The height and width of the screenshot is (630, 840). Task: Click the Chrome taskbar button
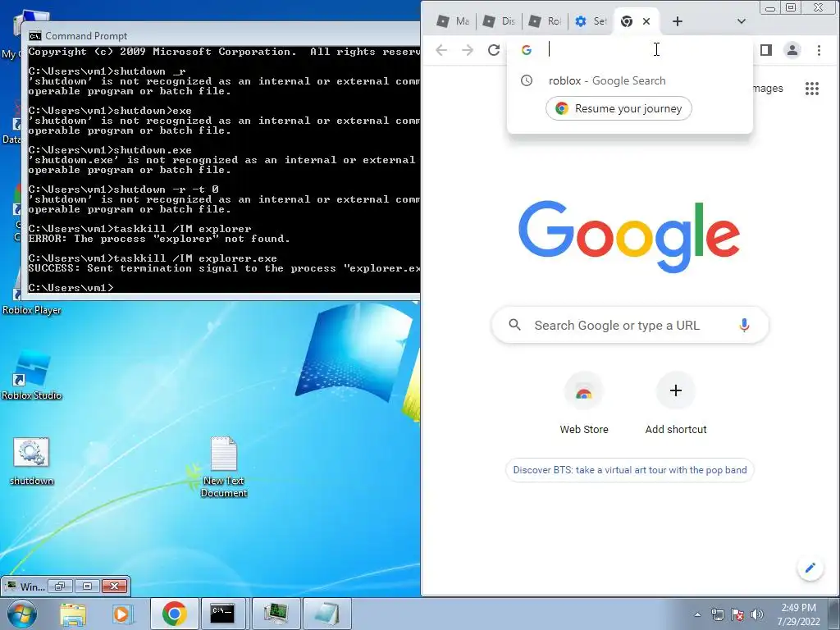[174, 614]
